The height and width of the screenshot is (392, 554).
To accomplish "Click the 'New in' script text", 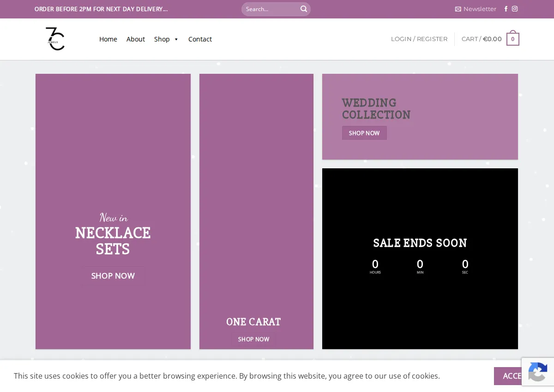I will click(x=114, y=217).
